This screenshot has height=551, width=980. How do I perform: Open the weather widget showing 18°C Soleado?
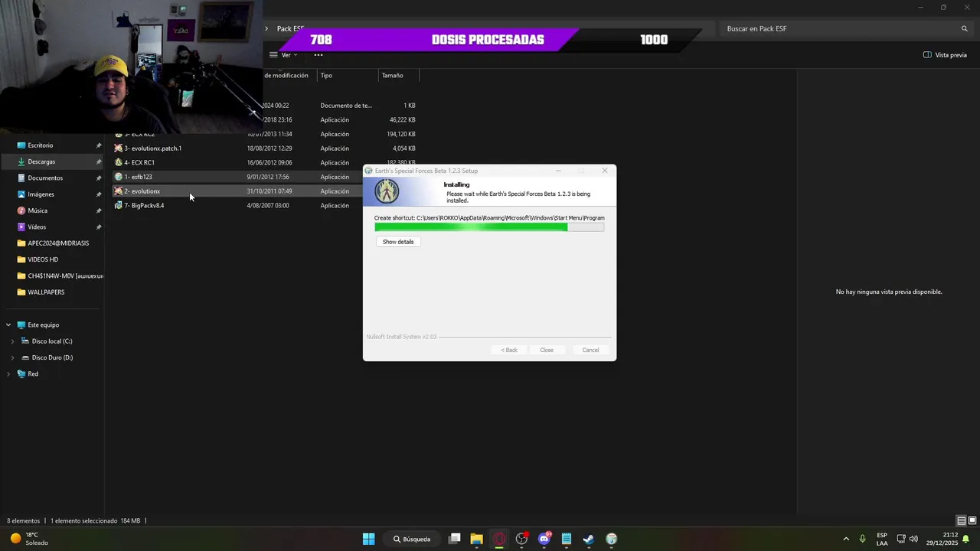click(29, 539)
